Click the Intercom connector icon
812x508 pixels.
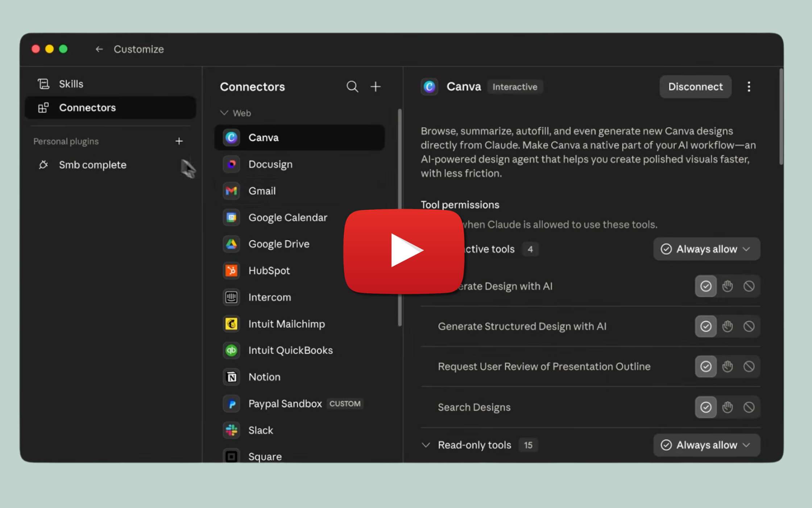coord(231,297)
